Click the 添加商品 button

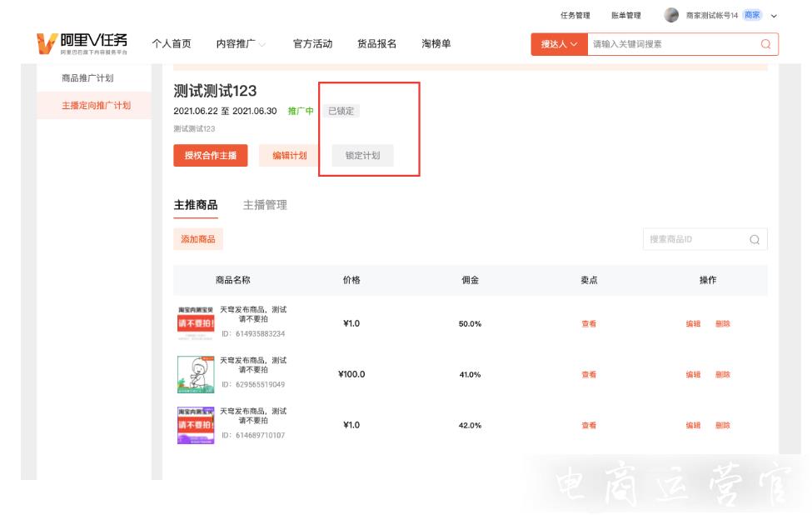(x=198, y=239)
